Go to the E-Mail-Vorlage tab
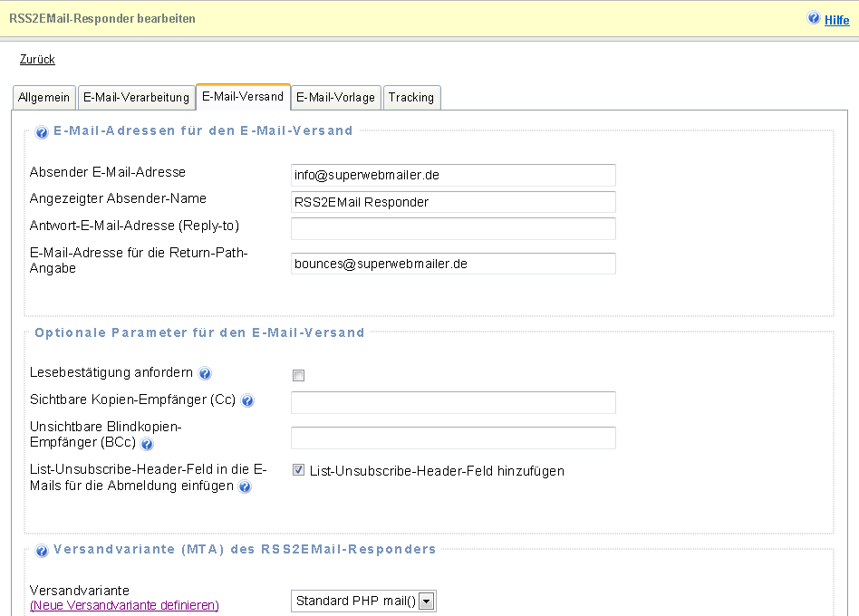The width and height of the screenshot is (859, 616). [335, 98]
